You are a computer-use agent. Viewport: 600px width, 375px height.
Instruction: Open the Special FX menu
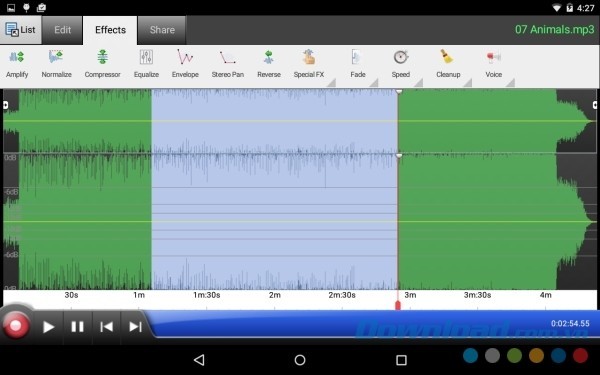pos(309,64)
